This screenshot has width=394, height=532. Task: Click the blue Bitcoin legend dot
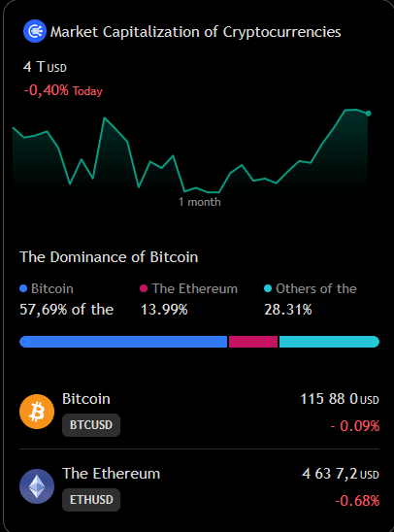click(x=23, y=288)
